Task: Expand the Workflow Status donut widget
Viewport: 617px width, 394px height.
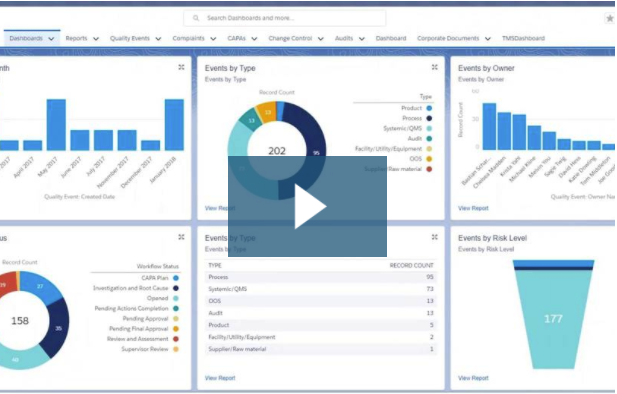Action: (x=181, y=237)
